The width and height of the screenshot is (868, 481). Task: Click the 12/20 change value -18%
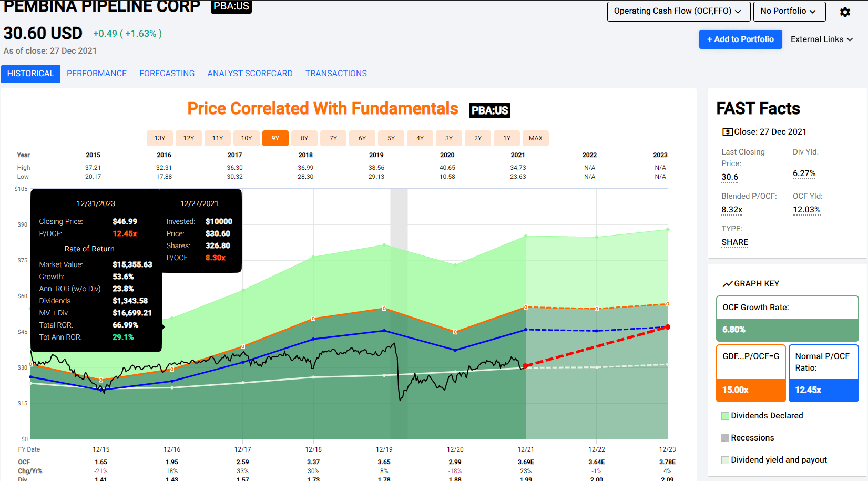coord(455,471)
